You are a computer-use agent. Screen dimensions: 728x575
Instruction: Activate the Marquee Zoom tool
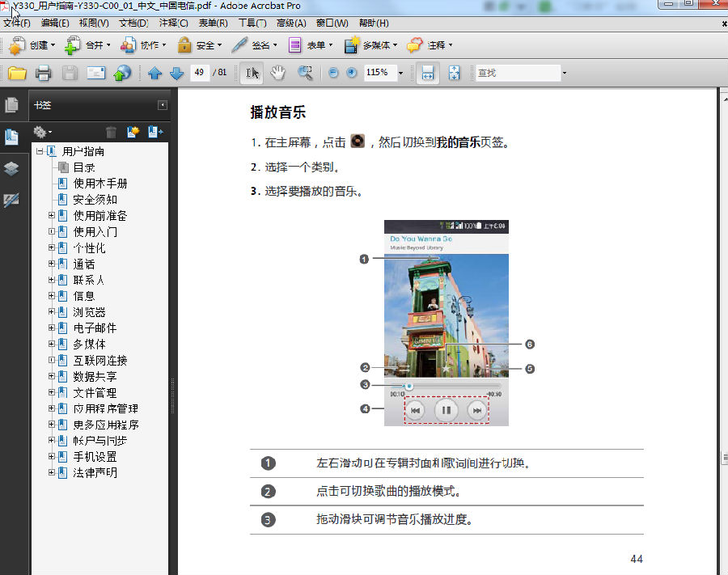coord(304,73)
